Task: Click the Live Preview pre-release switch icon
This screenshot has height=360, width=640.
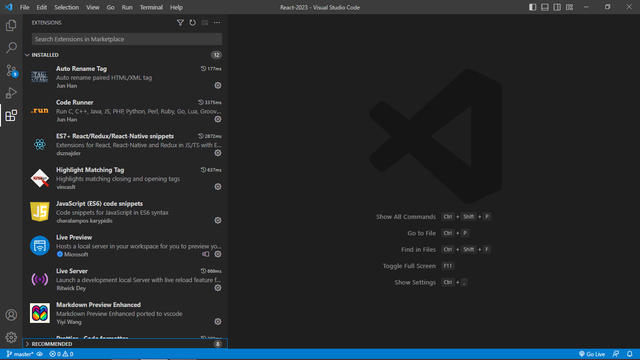Action: click(x=206, y=254)
